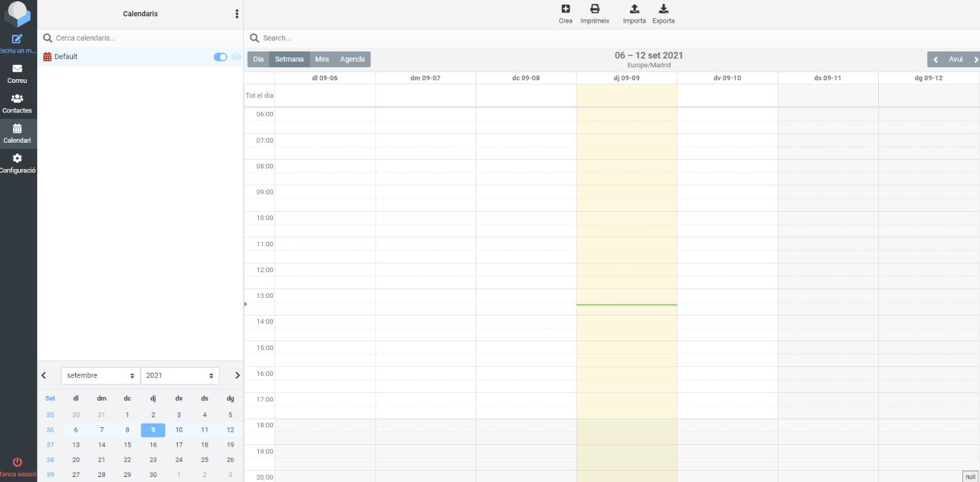Click the dv 09-10 column header
The height and width of the screenshot is (482, 980).
(x=727, y=78)
